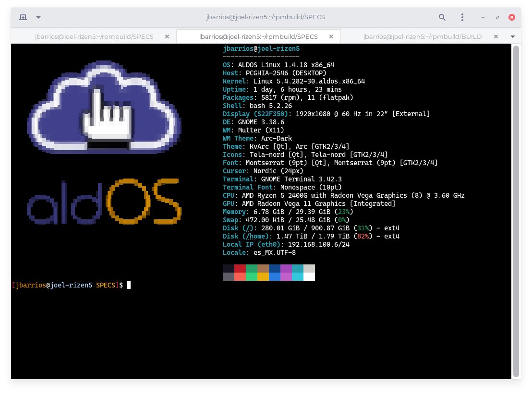Image resolution: width=532 pixels, height=394 pixels.
Task: Click the aldOS cloud hand logo
Action: [104, 107]
